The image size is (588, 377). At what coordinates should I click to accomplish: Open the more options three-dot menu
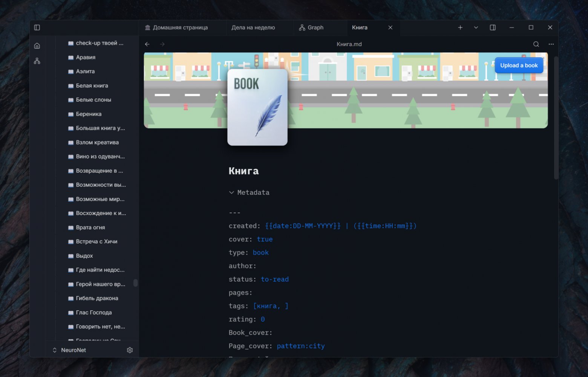tap(551, 44)
